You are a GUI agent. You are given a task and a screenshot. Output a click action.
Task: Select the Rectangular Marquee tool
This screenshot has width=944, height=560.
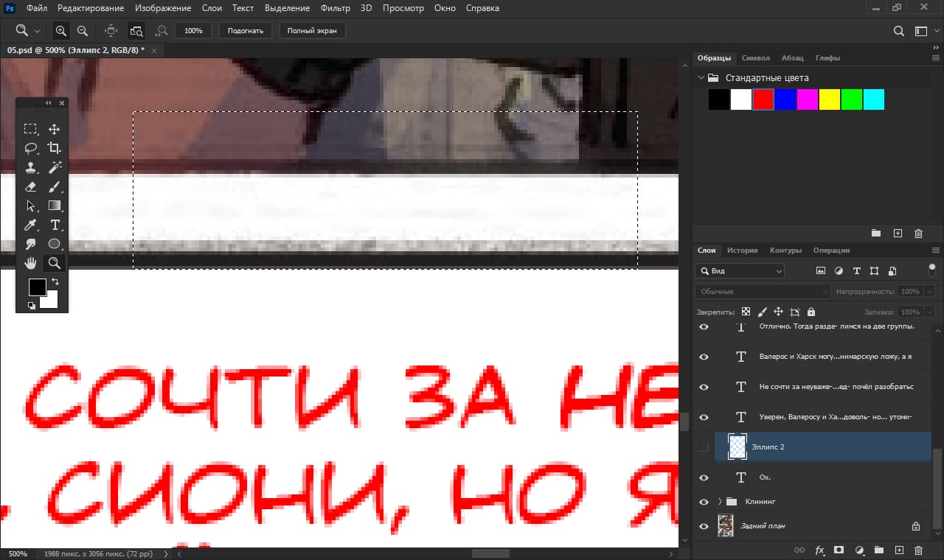tap(30, 129)
